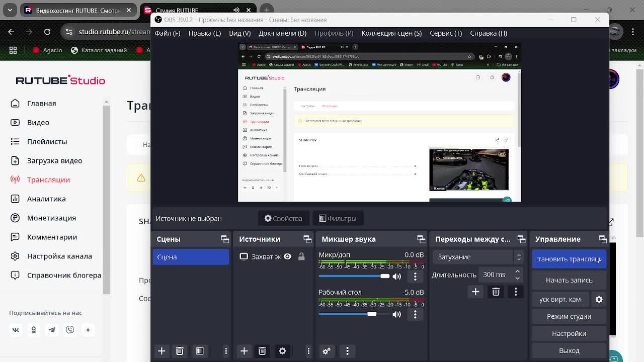Remove the selected scene with trash icon
Viewport: 644px width, 362px height.
[180, 351]
